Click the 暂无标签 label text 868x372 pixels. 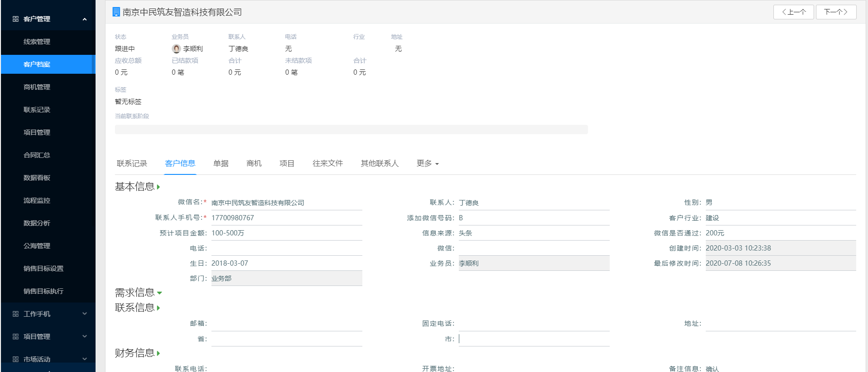coord(128,102)
